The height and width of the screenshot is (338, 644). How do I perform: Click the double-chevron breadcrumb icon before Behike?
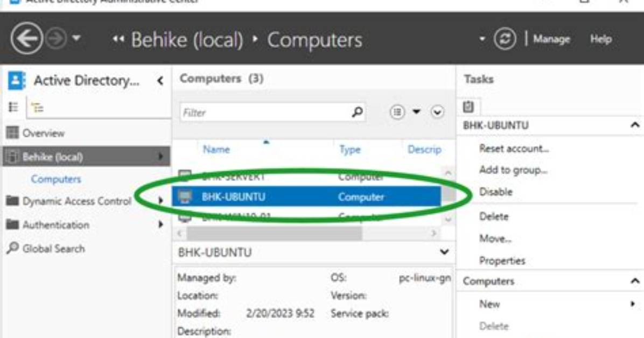(118, 39)
